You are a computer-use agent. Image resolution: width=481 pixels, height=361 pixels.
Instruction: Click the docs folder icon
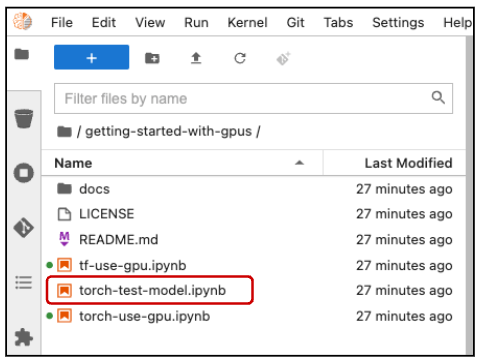(x=64, y=189)
